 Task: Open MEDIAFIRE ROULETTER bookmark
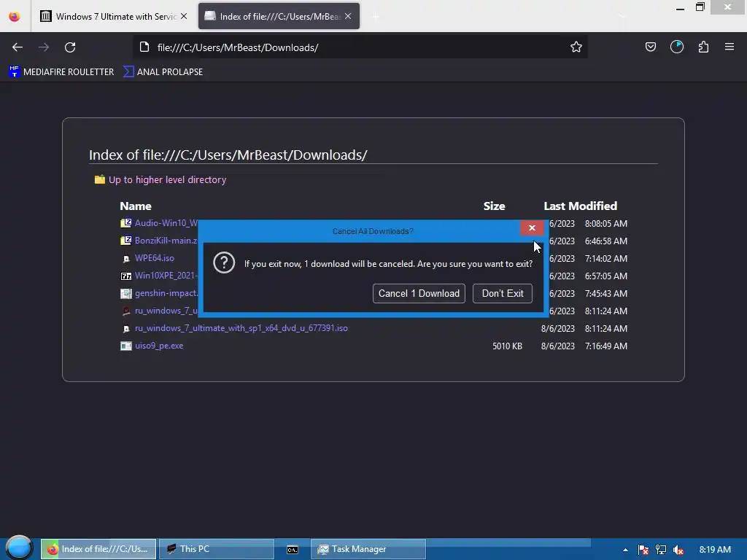[x=61, y=72]
